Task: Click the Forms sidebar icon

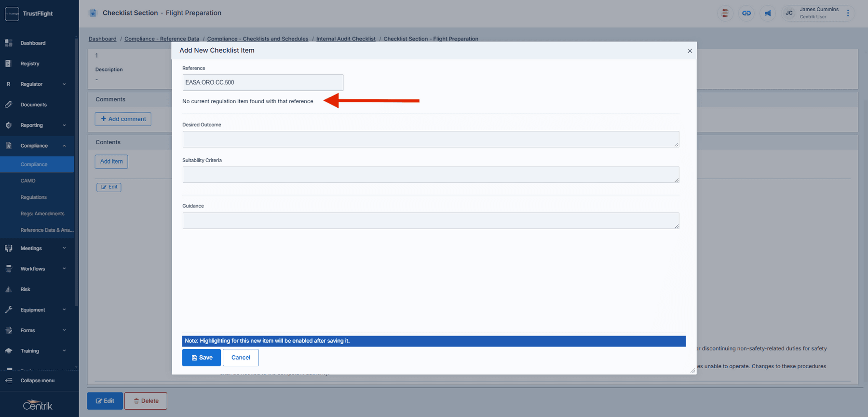Action: 8,331
